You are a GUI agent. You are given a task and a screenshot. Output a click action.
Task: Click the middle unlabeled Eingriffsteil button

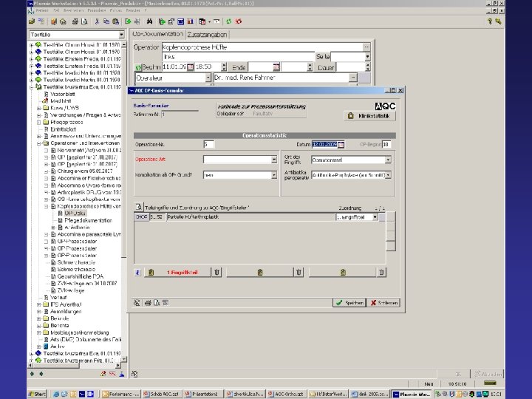pyautogui.click(x=260, y=272)
